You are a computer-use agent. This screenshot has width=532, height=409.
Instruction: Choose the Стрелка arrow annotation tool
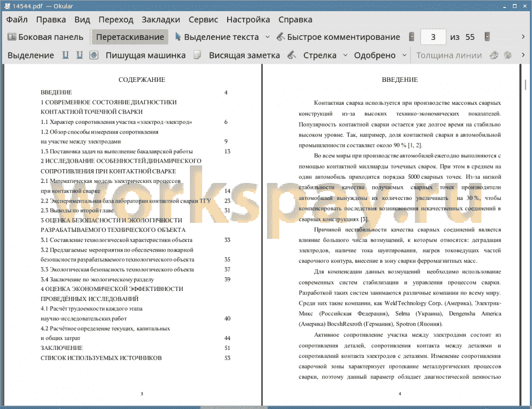(x=320, y=55)
